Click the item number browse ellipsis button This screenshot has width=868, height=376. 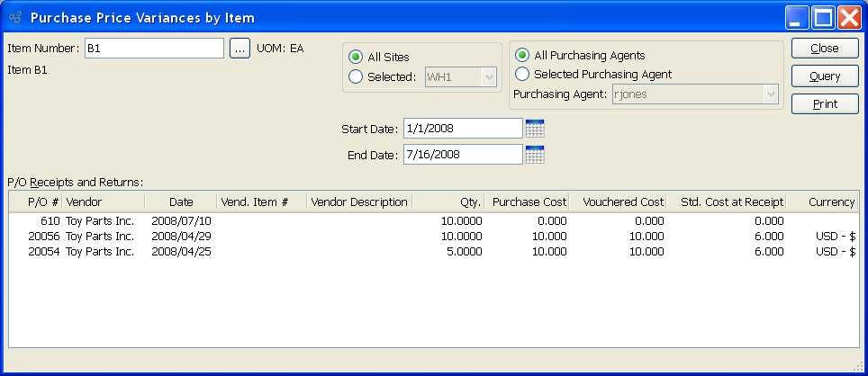tap(239, 49)
